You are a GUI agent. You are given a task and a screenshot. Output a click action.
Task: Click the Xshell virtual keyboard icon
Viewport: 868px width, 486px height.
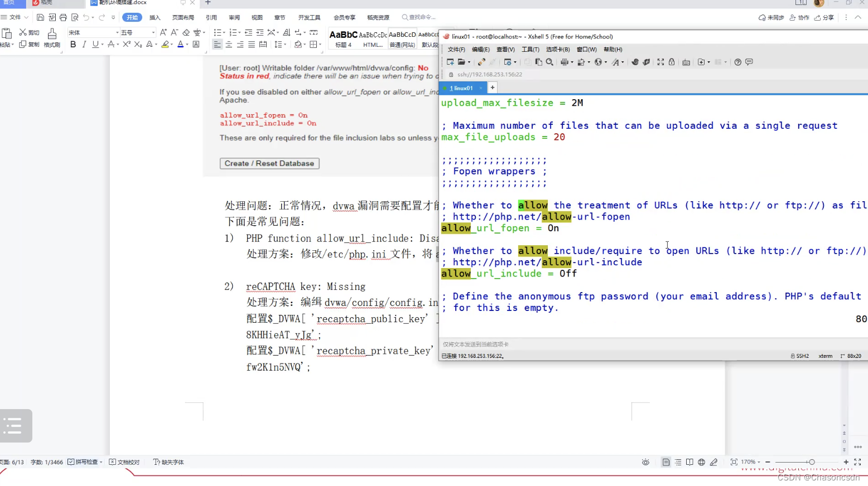tap(686, 62)
